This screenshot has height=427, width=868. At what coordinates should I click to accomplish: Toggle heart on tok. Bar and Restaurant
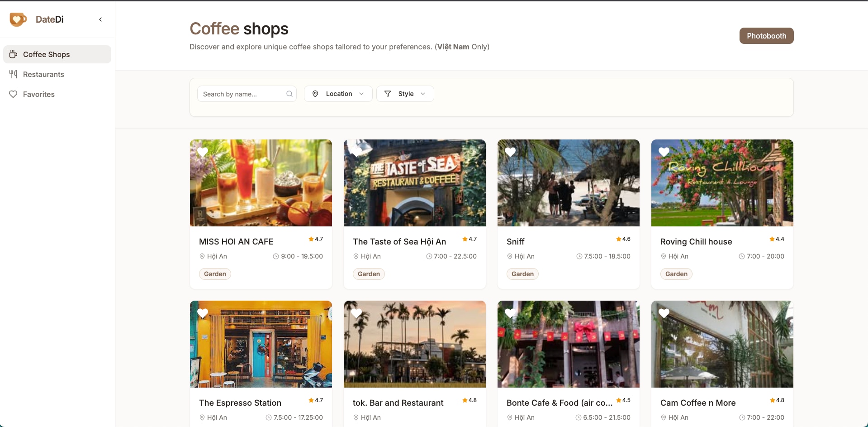tap(356, 313)
